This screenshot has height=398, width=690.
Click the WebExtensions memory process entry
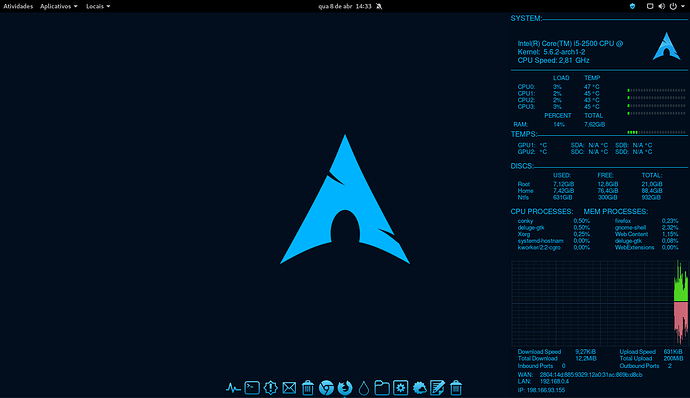[635, 247]
